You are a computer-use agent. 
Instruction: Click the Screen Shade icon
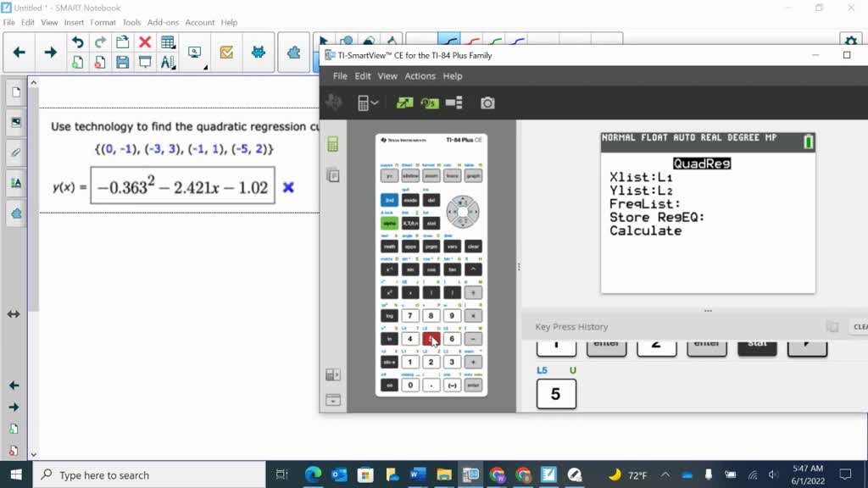(145, 62)
